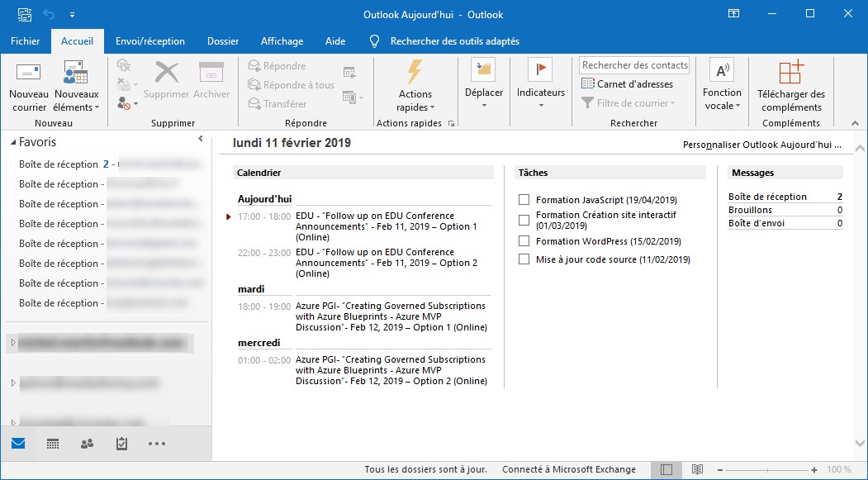Image resolution: width=868 pixels, height=480 pixels.
Task: Click the Mail envelope icon in navigation bar
Action: (x=18, y=444)
